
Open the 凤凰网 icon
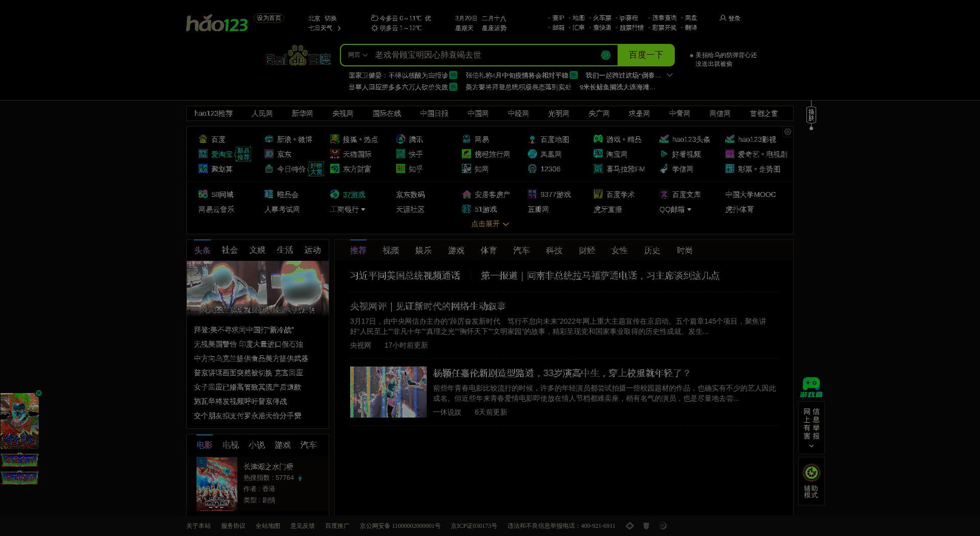pos(532,154)
